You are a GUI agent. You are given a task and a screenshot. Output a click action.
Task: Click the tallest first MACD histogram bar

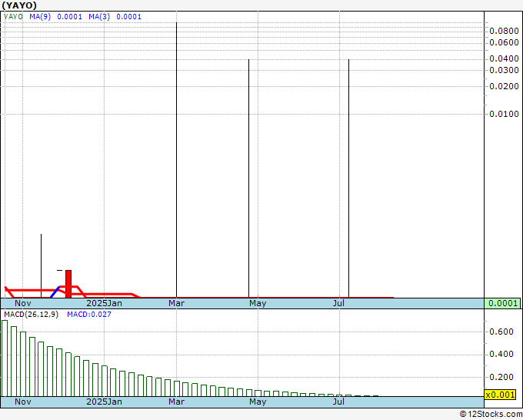click(5, 358)
